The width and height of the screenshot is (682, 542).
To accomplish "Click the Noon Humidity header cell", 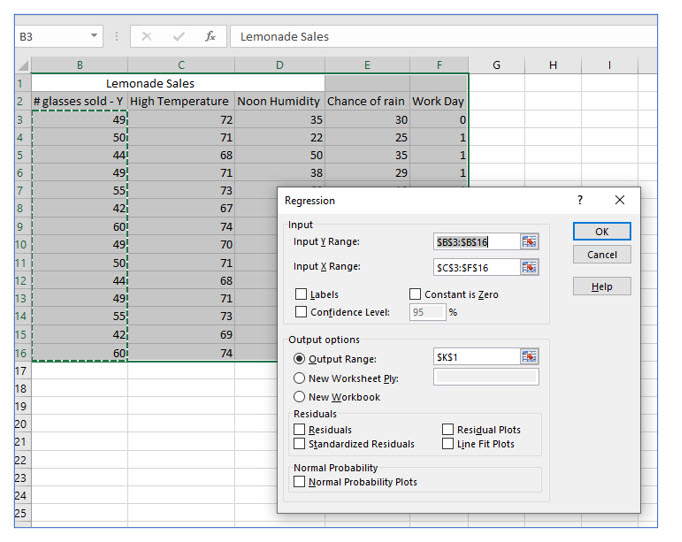I will tap(280, 101).
